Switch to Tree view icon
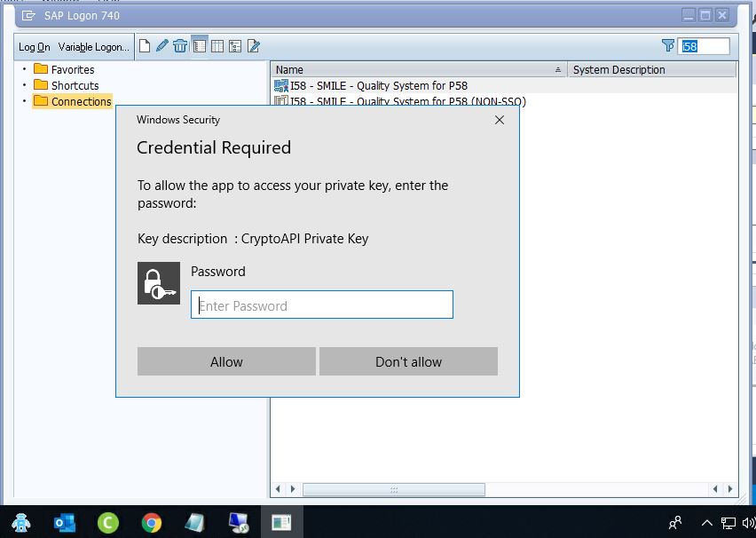Screen dimensions: 756x538 235,46
